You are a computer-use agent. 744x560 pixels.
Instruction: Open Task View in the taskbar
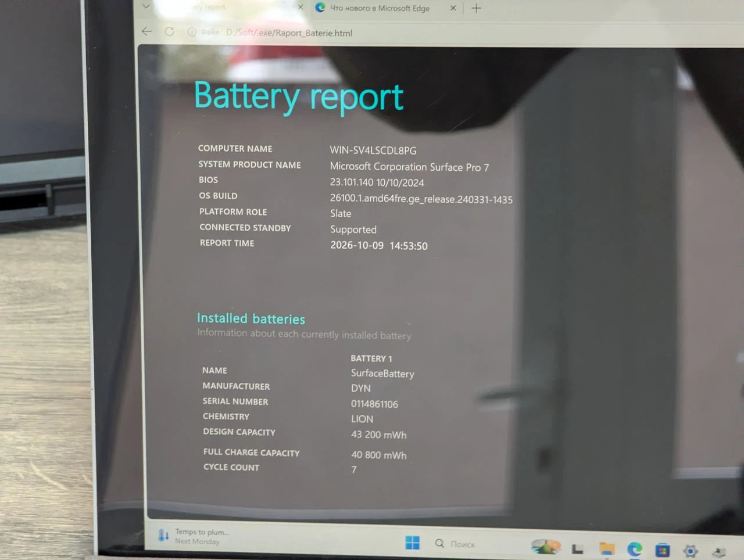577,548
